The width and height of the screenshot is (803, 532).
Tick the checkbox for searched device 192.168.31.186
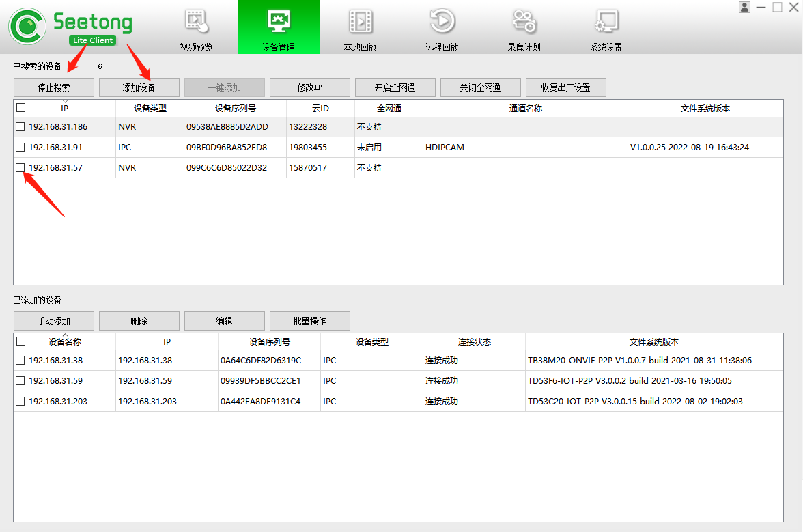[20, 127]
